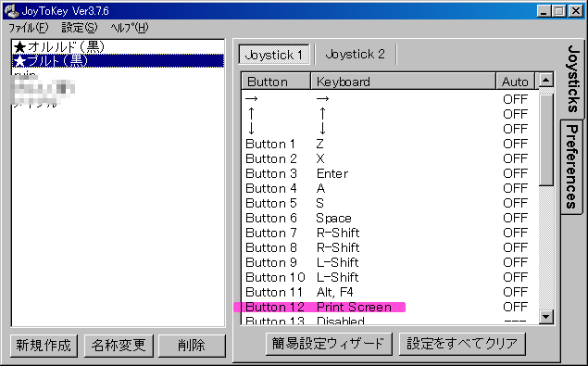Click the scrollbar down arrow

546,317
